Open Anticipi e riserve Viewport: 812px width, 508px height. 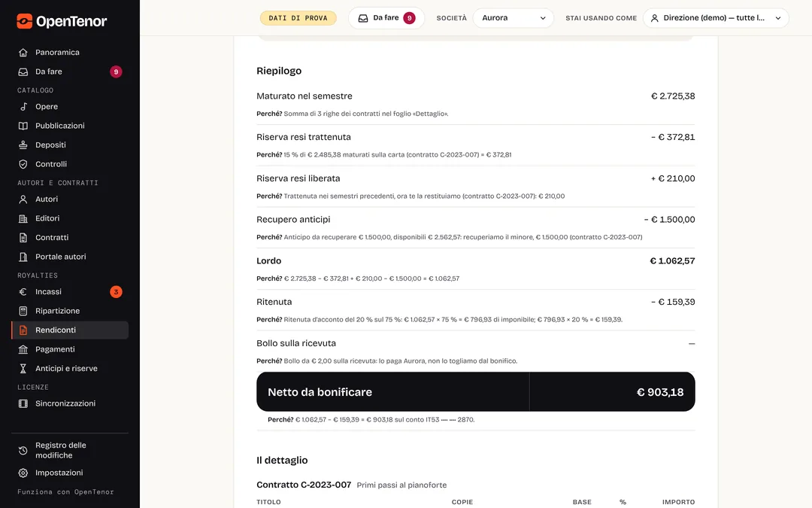pos(70,369)
